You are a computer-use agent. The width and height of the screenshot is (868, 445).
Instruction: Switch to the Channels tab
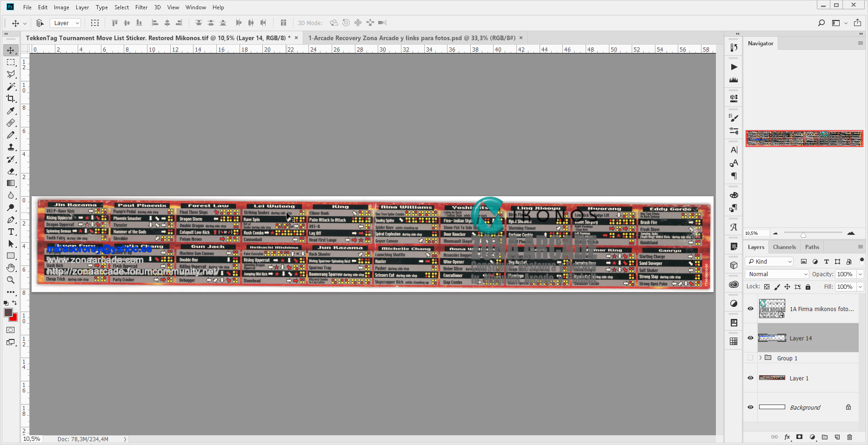pyautogui.click(x=784, y=247)
